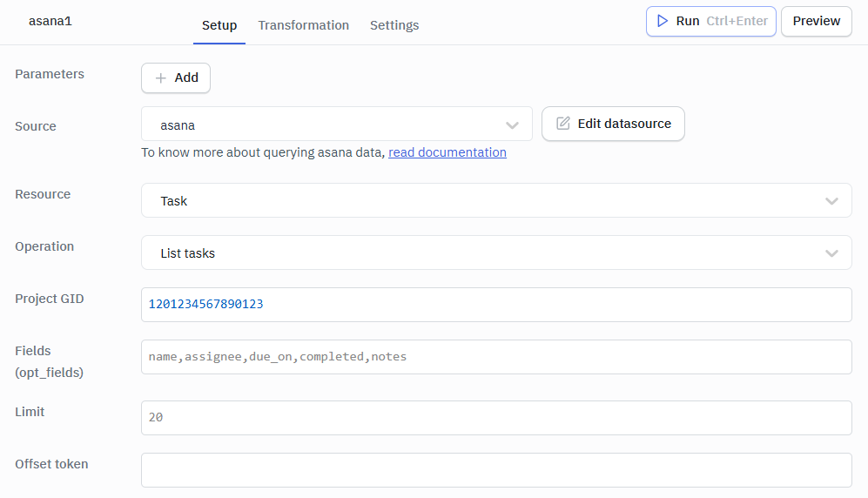Expand the Resource dropdown set to Task

pos(496,200)
